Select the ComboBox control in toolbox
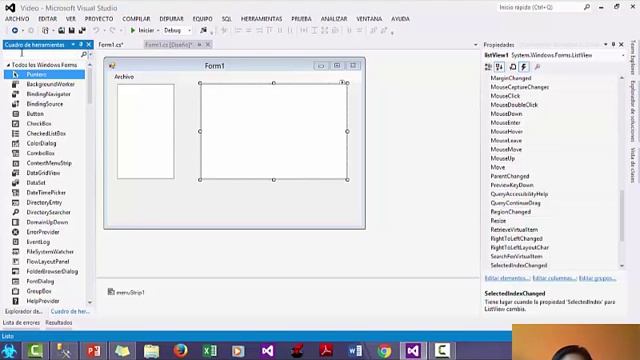 pos(44,153)
